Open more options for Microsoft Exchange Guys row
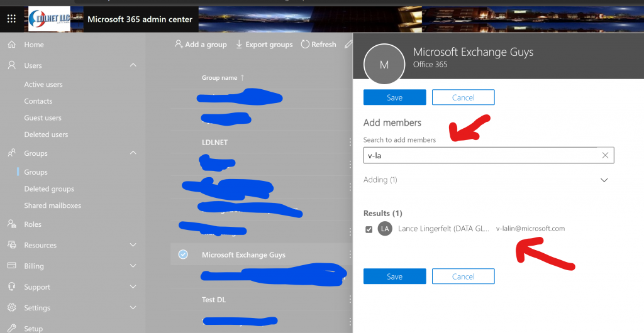The image size is (644, 333). (x=350, y=254)
